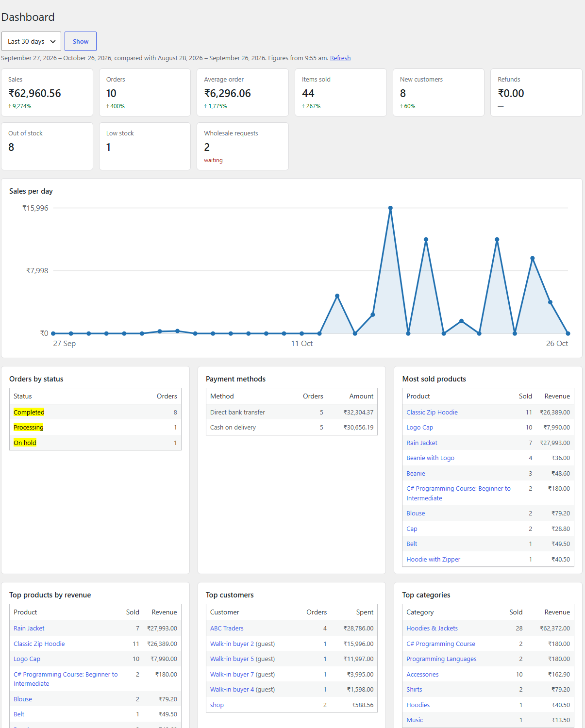Open Hoodies & Jackets category

(x=432, y=628)
